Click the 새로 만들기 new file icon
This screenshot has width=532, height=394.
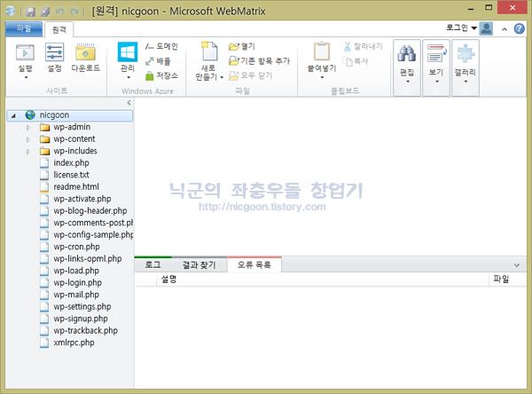(x=208, y=51)
